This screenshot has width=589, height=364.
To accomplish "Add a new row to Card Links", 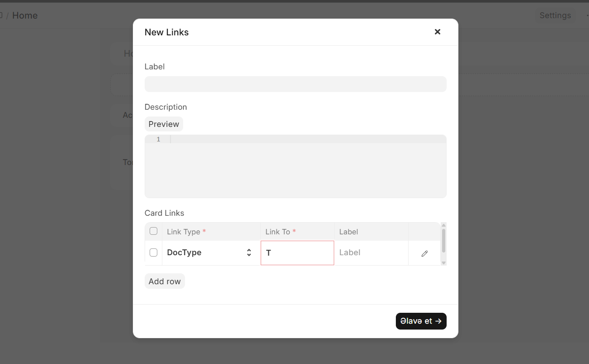I will [165, 281].
